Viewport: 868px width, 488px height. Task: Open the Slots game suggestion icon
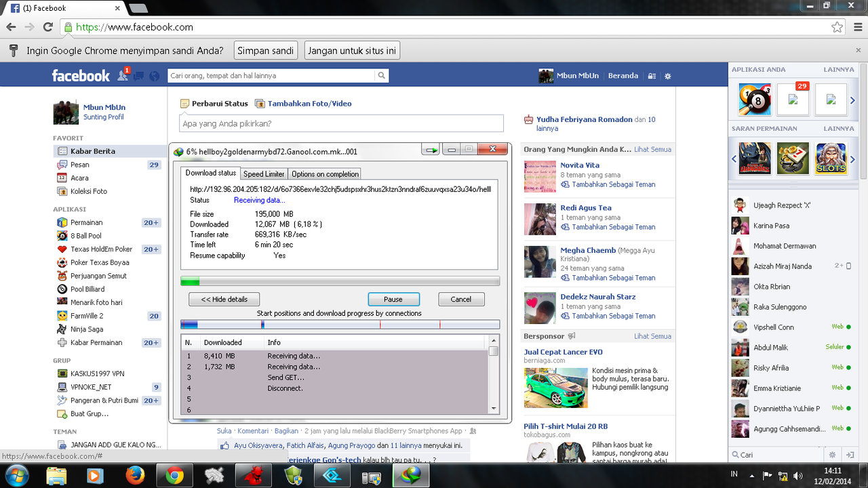coord(831,159)
